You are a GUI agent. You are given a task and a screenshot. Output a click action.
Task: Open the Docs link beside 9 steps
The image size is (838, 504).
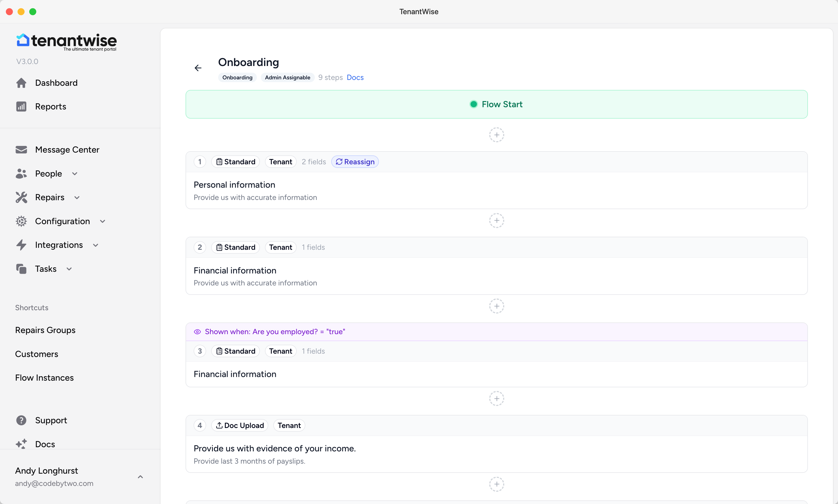tap(355, 77)
